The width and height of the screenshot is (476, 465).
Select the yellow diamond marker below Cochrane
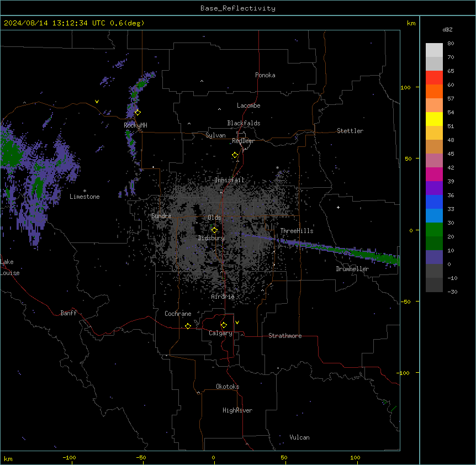[188, 326]
